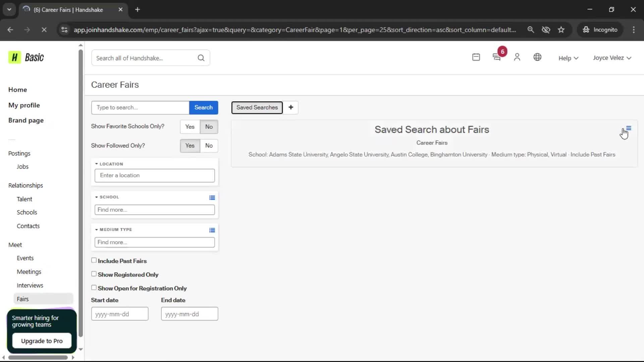Click the blue Search button
The height and width of the screenshot is (362, 644).
tap(204, 108)
